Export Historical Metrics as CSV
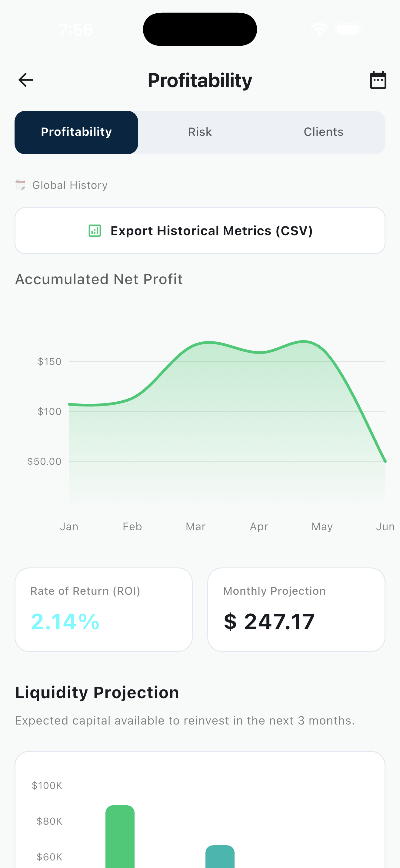 (200, 231)
